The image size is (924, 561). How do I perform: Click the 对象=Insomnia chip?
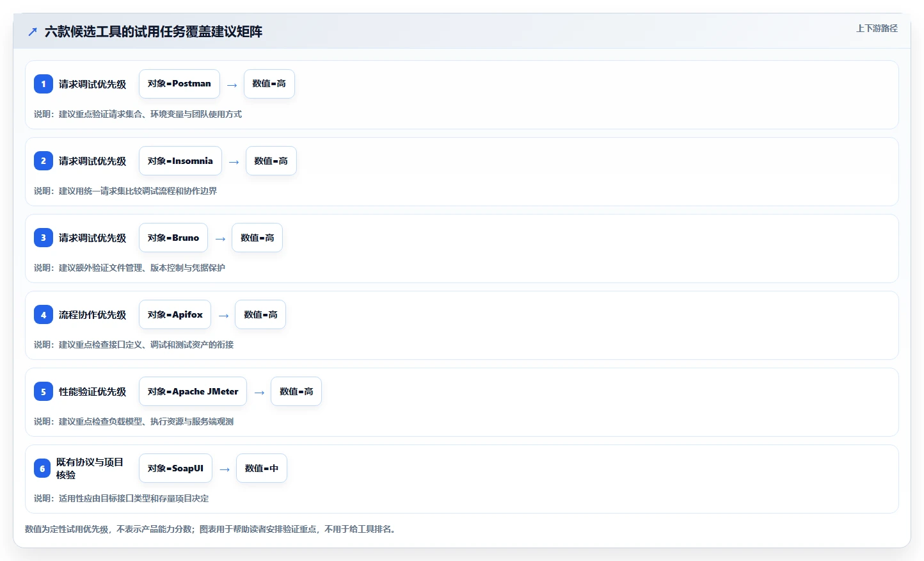[x=180, y=161]
